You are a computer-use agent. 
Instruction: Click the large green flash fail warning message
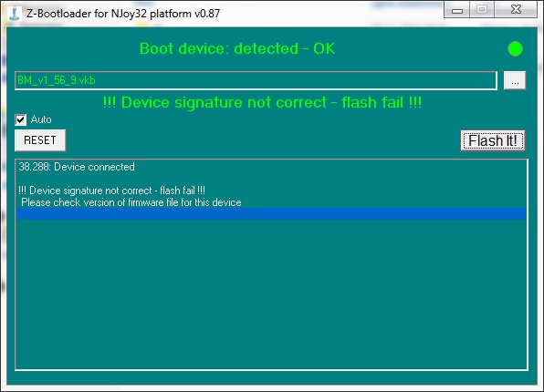(x=262, y=103)
